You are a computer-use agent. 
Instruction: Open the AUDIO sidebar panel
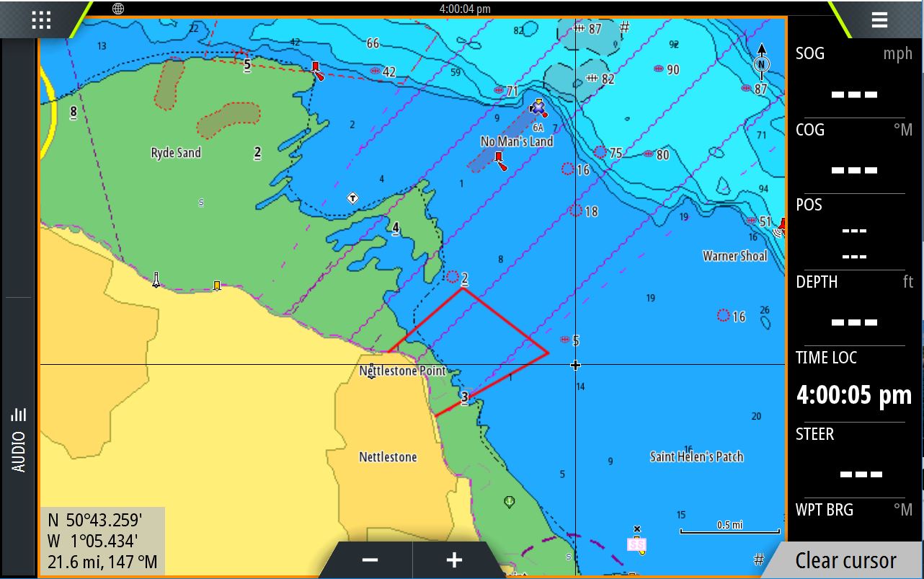(x=19, y=440)
